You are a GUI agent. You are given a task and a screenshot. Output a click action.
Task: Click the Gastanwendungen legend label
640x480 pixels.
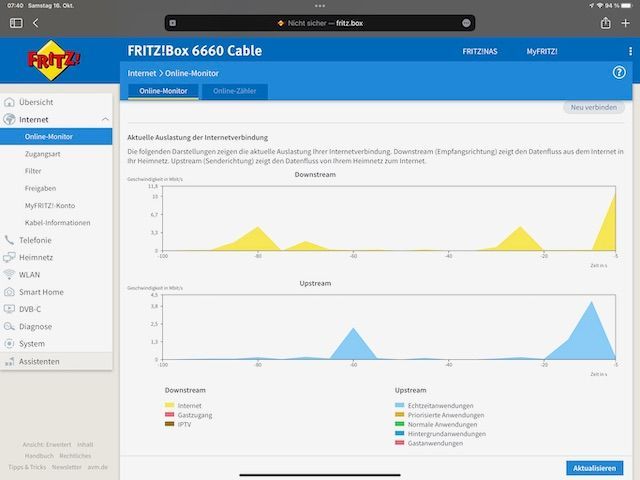coord(435,443)
